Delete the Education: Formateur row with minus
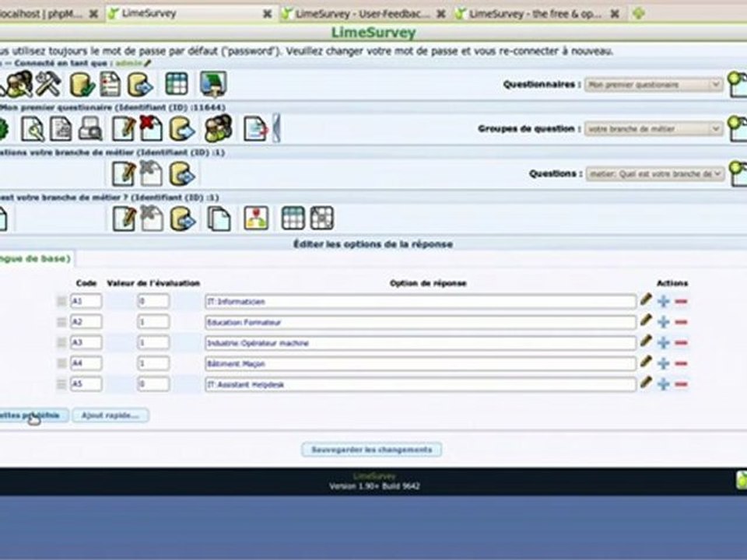 (682, 322)
